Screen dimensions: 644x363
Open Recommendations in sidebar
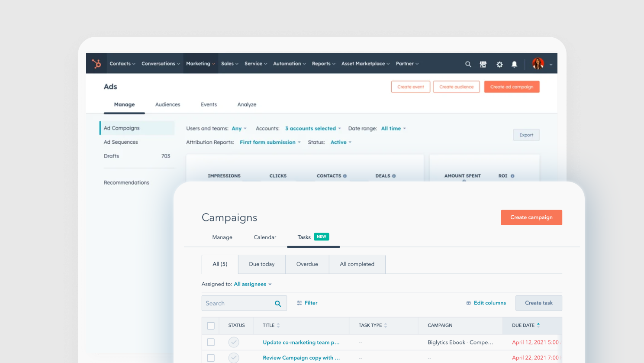(x=126, y=183)
